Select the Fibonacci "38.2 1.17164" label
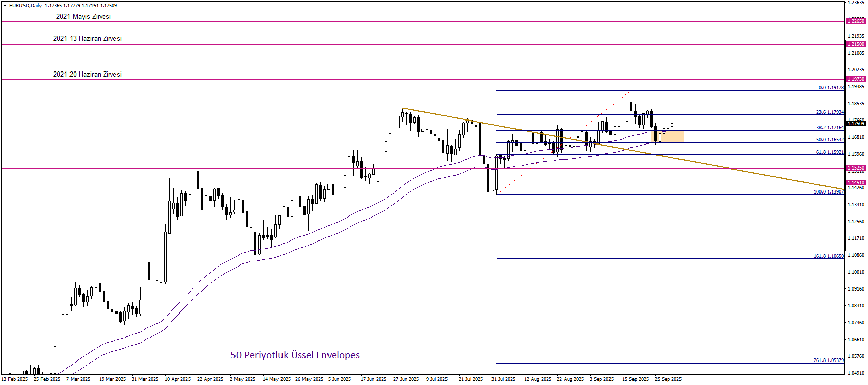 830,128
